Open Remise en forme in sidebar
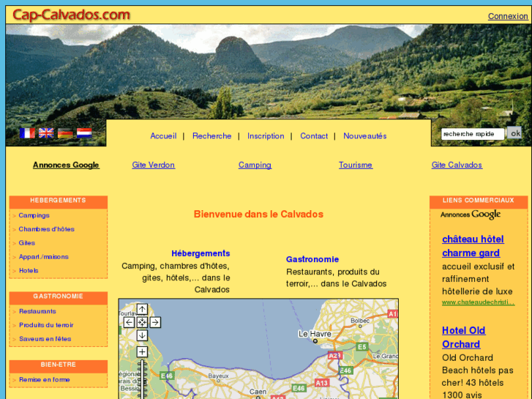Viewport: 532px width, 399px height. [x=45, y=380]
